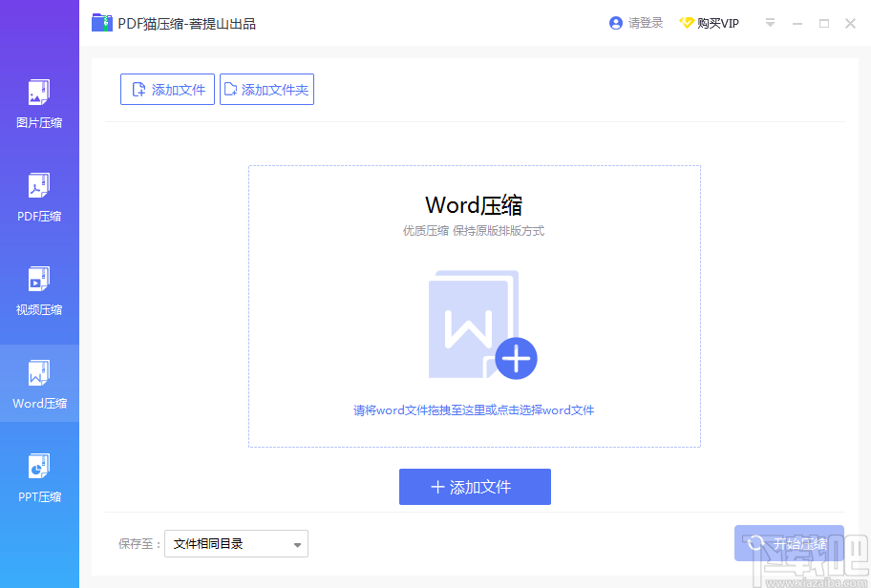Image resolution: width=871 pixels, height=588 pixels.
Task: Click the blue 添加文件 button below drop zone
Action: (475, 487)
